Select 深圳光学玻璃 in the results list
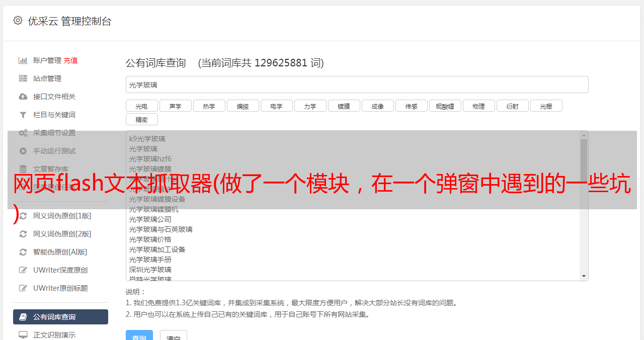 [x=150, y=270]
